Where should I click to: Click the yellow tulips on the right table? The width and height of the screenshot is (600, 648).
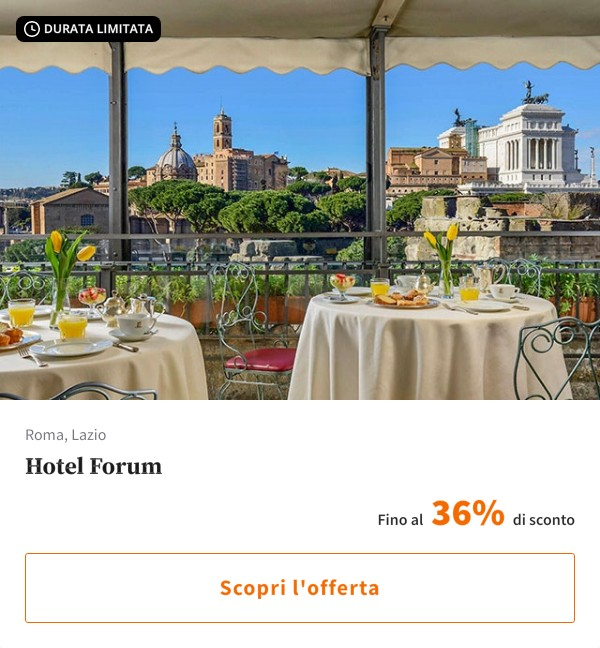[x=443, y=238]
